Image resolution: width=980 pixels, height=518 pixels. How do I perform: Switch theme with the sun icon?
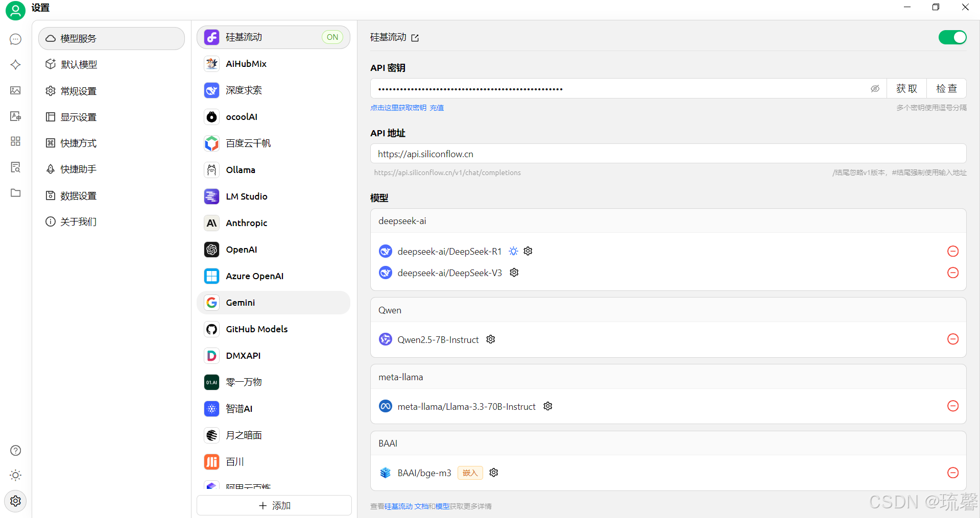(16, 475)
